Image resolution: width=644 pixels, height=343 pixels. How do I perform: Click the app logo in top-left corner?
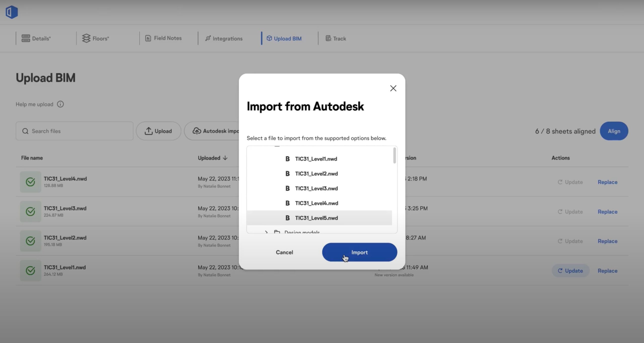point(12,12)
